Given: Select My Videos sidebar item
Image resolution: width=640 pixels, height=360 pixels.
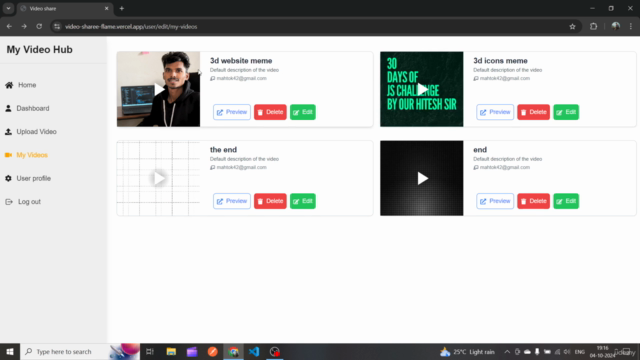Looking at the screenshot, I should [x=32, y=155].
